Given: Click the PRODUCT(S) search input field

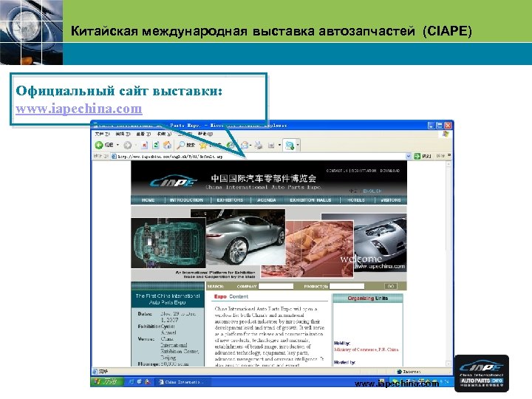Looking at the screenshot, I should (x=347, y=287).
